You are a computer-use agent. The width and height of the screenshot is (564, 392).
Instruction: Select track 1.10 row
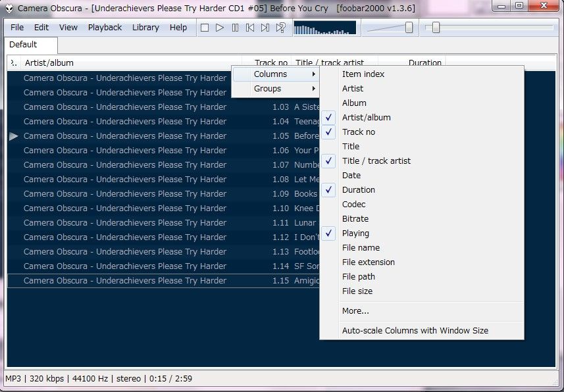point(164,208)
